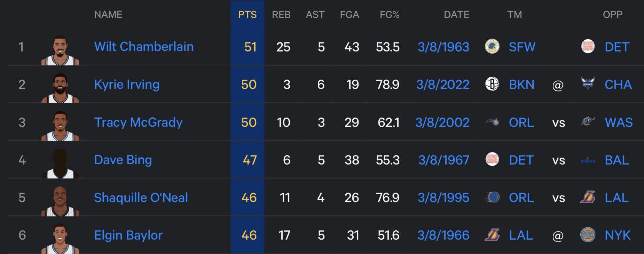The image size is (644, 254).
Task: Click the BKN team abbreviation link
Action: 521,85
